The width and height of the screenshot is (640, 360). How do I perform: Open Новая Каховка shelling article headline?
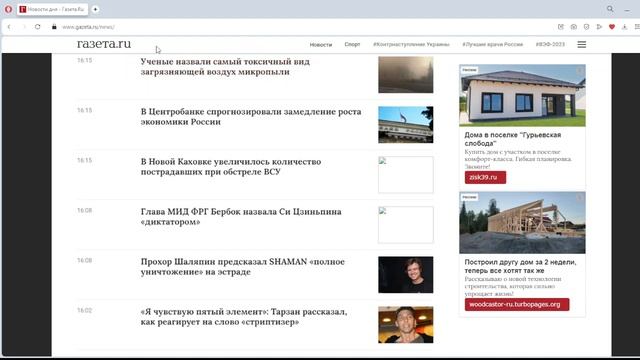click(x=231, y=167)
